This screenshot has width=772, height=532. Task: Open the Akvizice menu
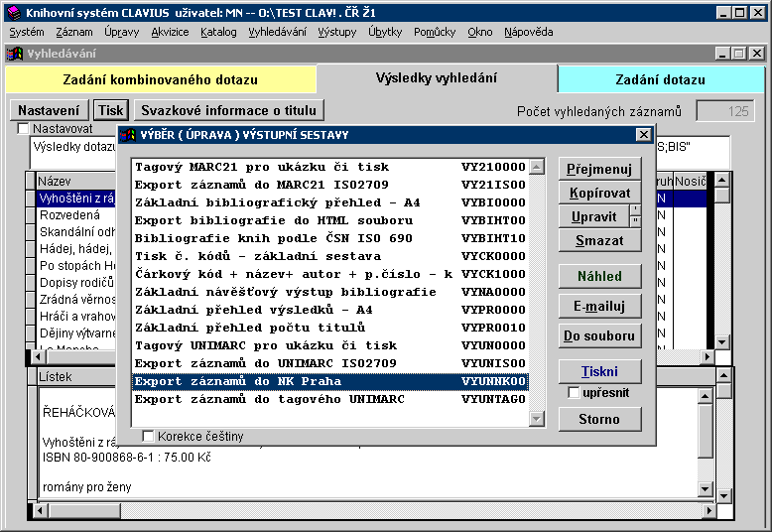(x=170, y=32)
